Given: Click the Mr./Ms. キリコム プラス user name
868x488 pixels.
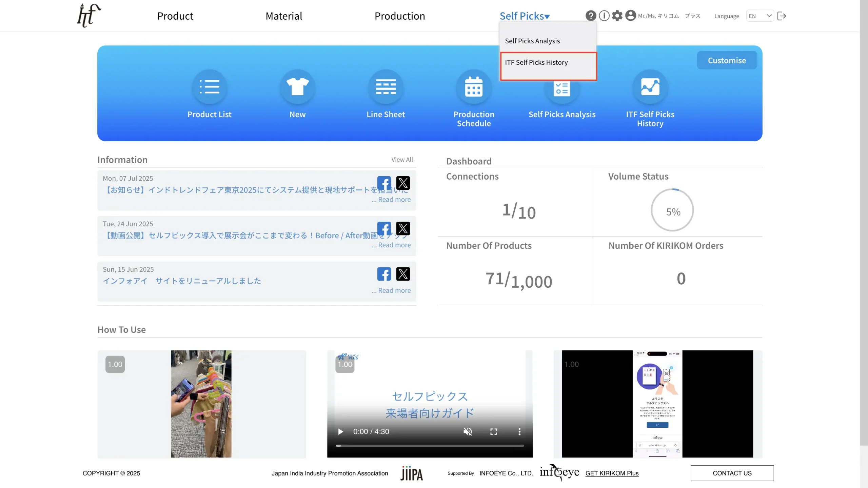Looking at the screenshot, I should (669, 16).
